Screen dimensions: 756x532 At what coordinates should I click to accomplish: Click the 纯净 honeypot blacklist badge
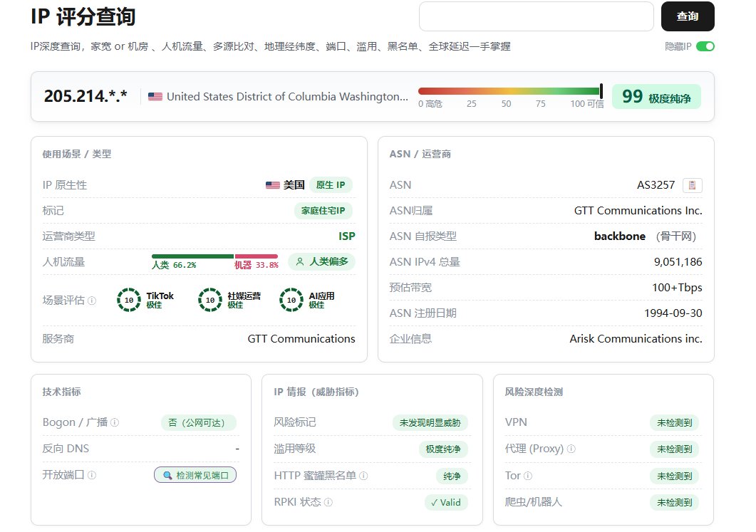[452, 476]
